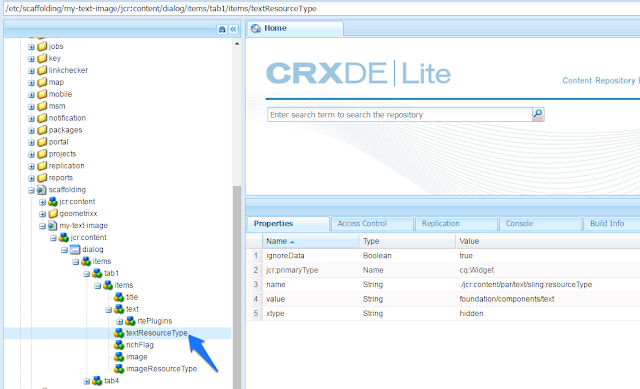640x389 pixels.
Task: Select the image tree node
Action: tap(137, 357)
